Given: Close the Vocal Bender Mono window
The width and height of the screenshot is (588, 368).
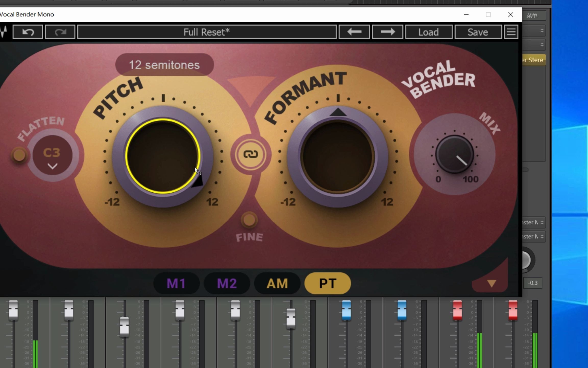Looking at the screenshot, I should click(511, 15).
